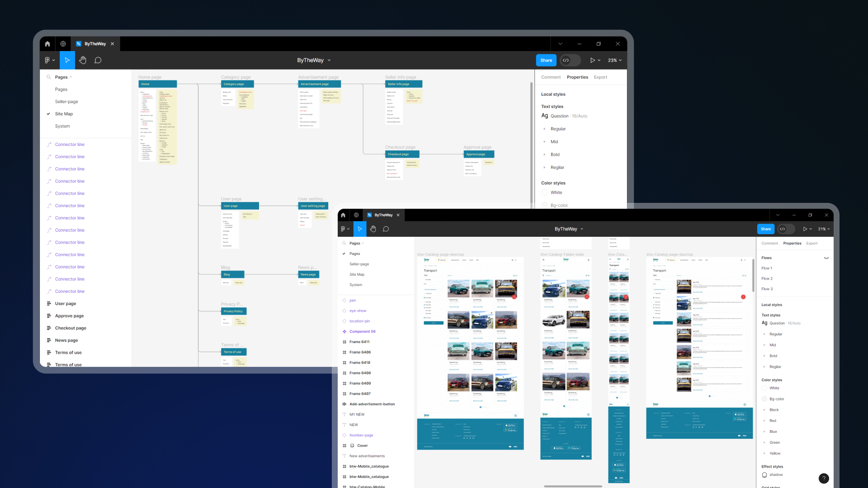Select the Move/Frame tool in toolbar
The width and height of the screenshot is (868, 488).
[x=67, y=60]
